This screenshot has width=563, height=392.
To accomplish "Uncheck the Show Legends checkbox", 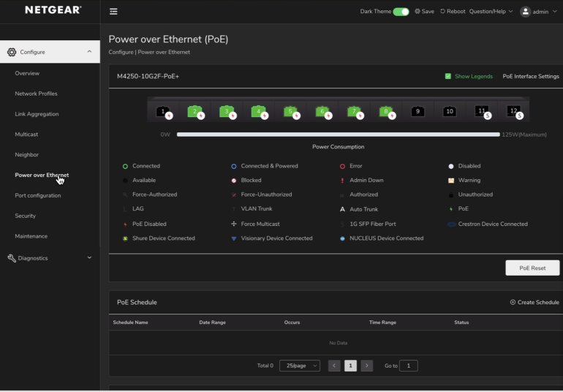I will click(448, 76).
